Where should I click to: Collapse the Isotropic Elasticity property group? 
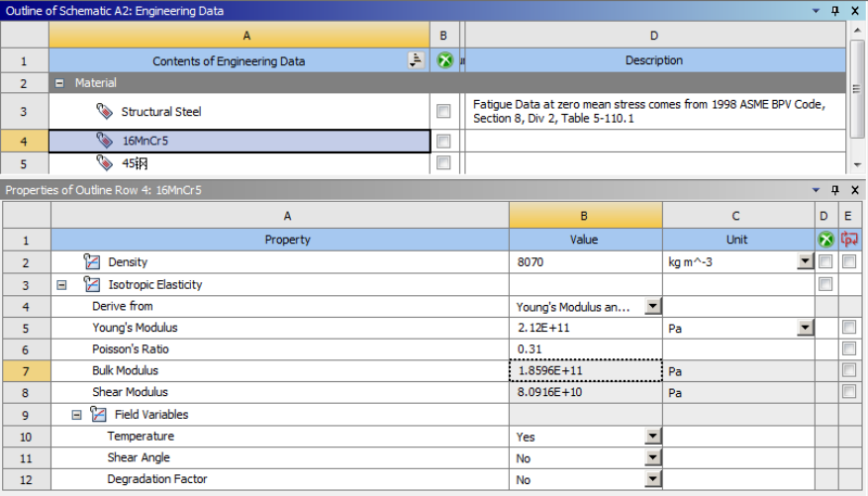62,285
